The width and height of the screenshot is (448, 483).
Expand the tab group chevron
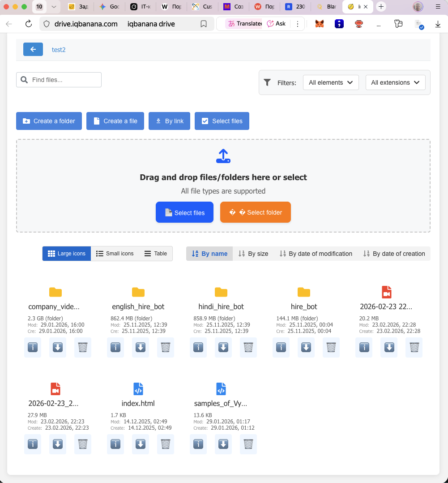tap(54, 6)
